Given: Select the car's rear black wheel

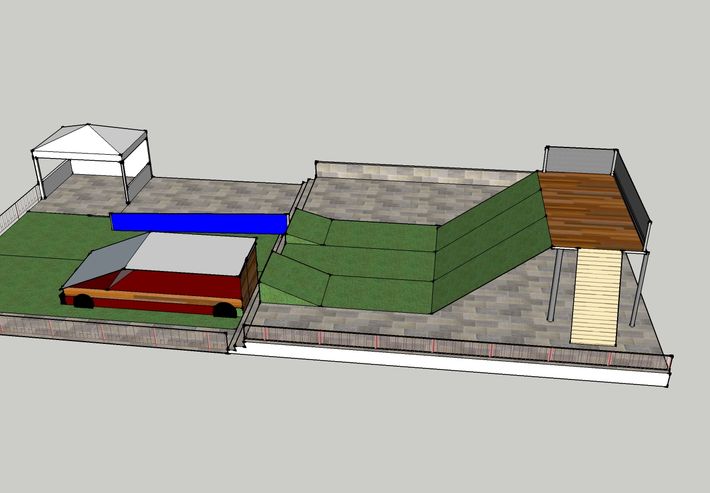Looking at the screenshot, I should tap(227, 311).
